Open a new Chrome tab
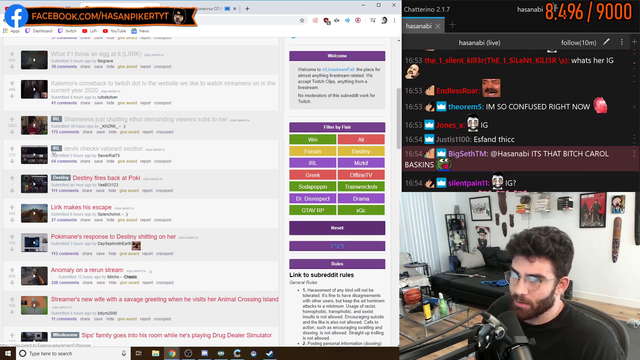Viewport: 640px width, 360px height. [x=247, y=8]
